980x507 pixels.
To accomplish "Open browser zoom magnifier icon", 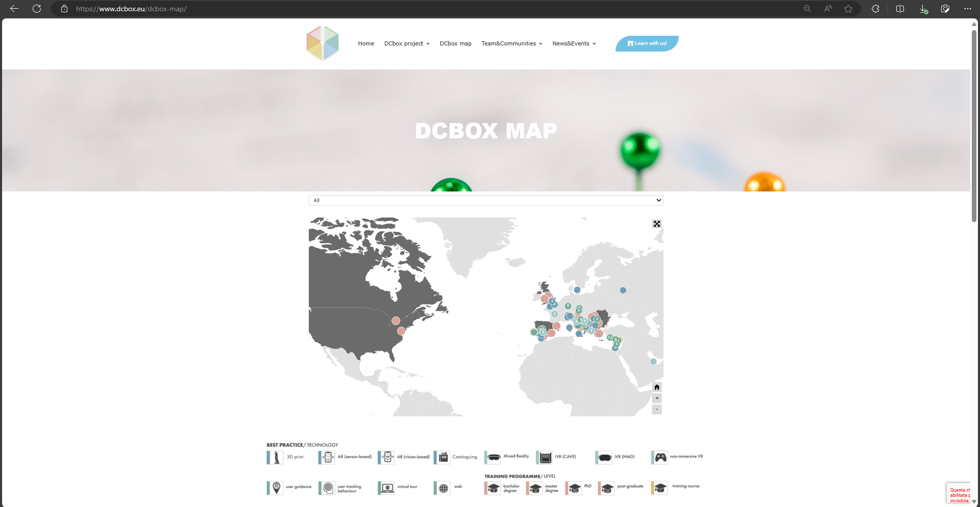I will coord(807,9).
